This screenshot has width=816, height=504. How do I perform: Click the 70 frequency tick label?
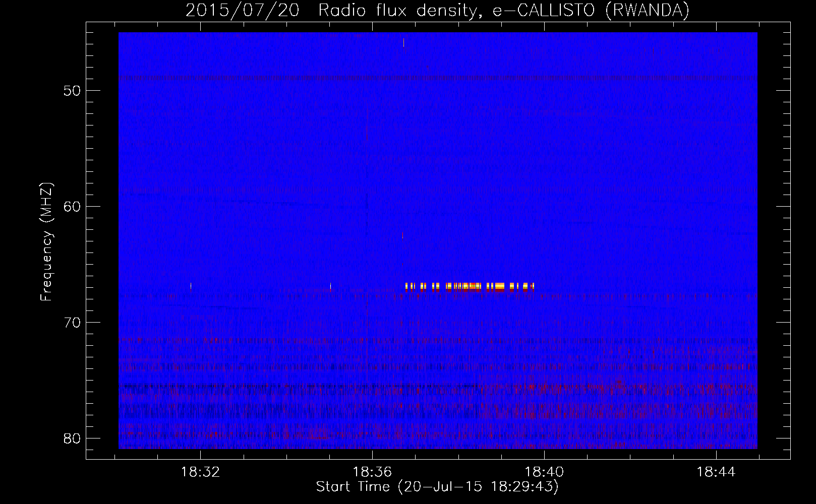(72, 323)
